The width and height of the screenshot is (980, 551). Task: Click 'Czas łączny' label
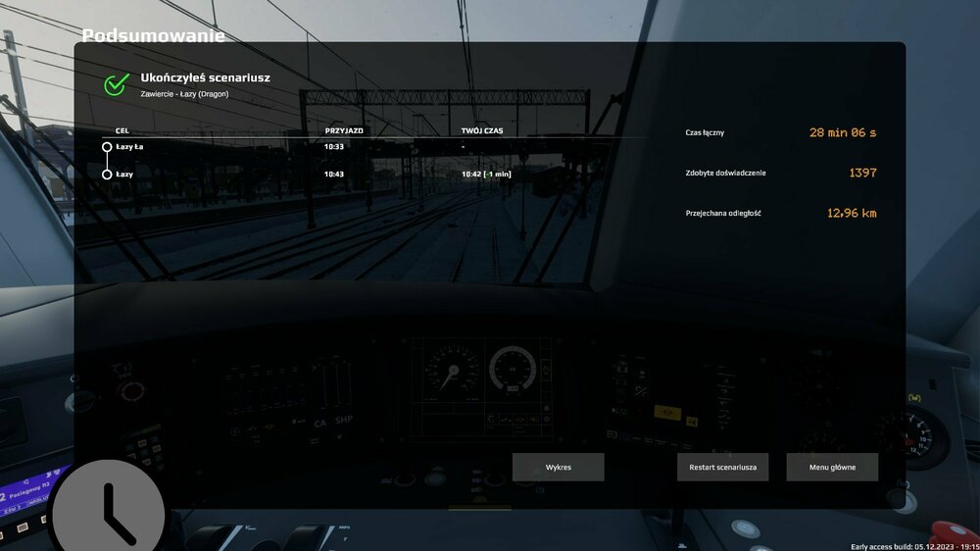click(705, 132)
